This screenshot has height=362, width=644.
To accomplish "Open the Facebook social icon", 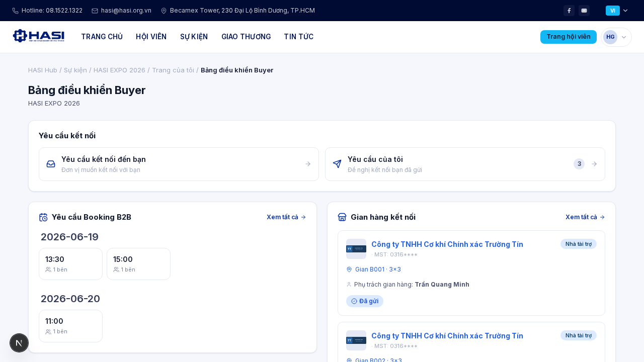I will [x=569, y=11].
